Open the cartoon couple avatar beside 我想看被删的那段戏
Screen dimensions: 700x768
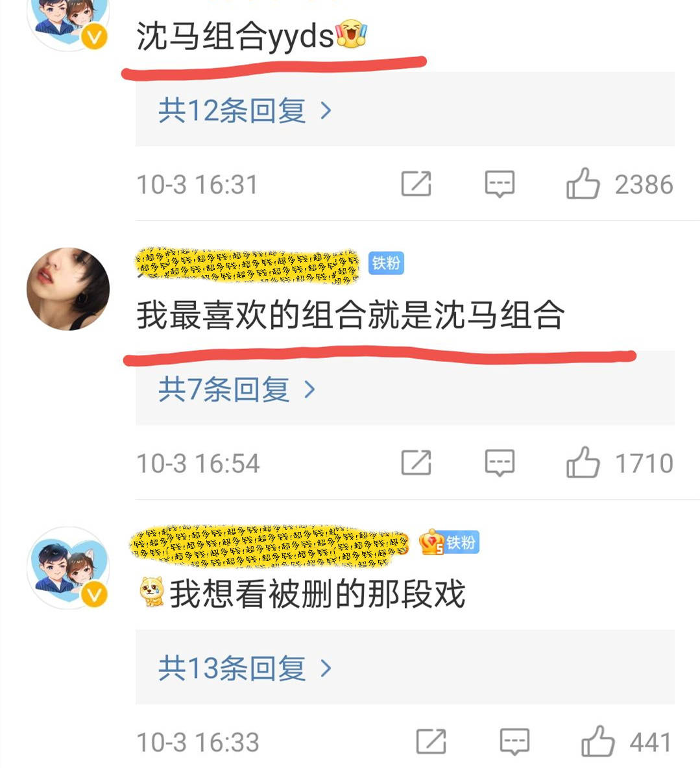(68, 568)
